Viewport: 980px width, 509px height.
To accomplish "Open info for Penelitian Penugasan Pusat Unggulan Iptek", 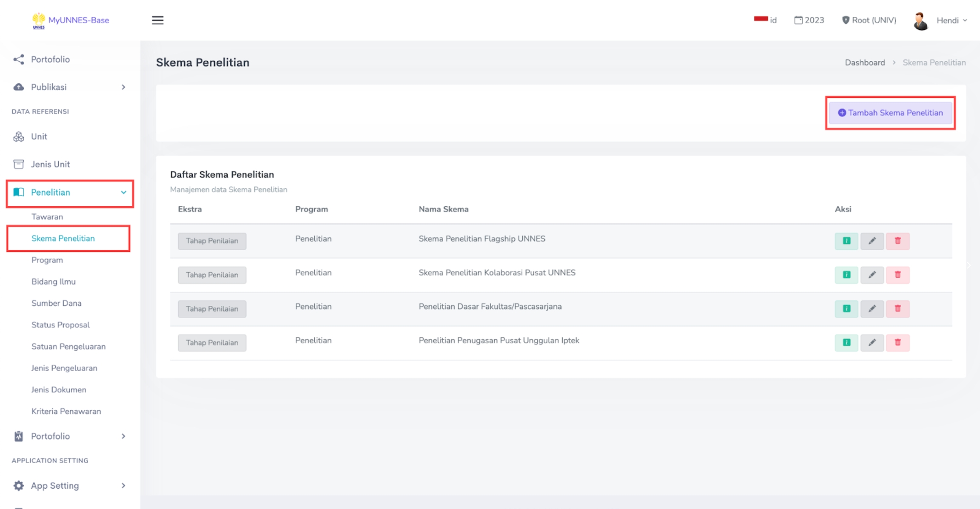I will coord(846,343).
